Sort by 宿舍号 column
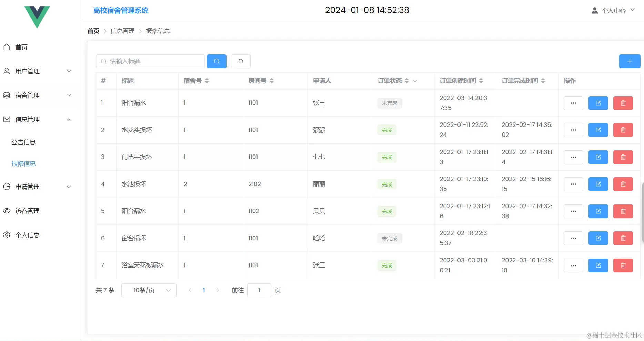 click(207, 81)
